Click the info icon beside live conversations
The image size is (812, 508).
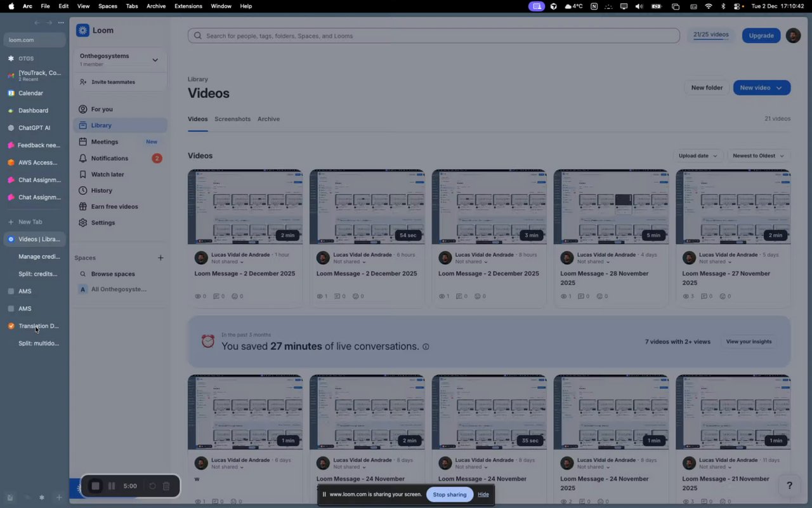pos(426,347)
